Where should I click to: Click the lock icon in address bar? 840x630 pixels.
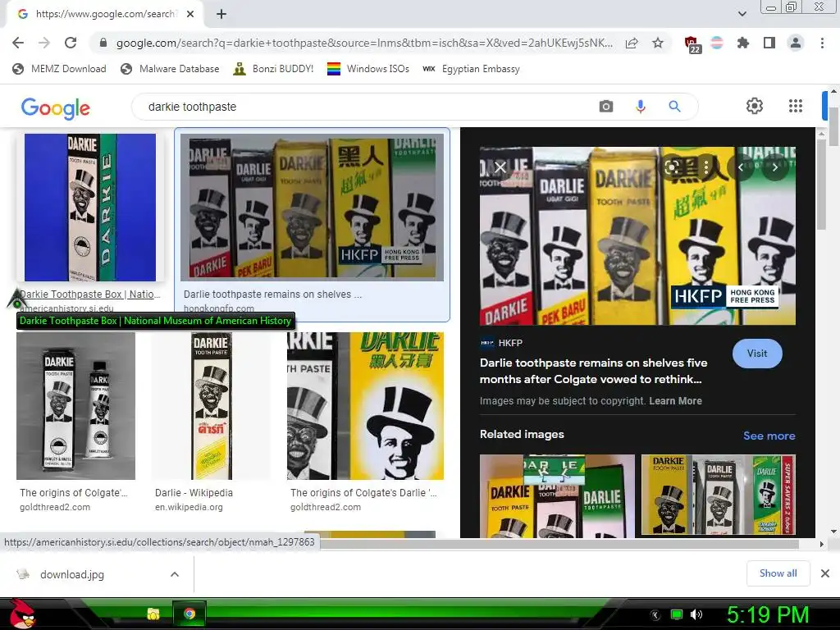(x=103, y=43)
